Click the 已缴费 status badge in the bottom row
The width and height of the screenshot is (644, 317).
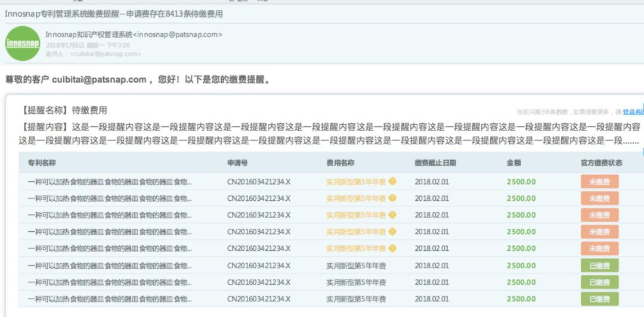(599, 299)
